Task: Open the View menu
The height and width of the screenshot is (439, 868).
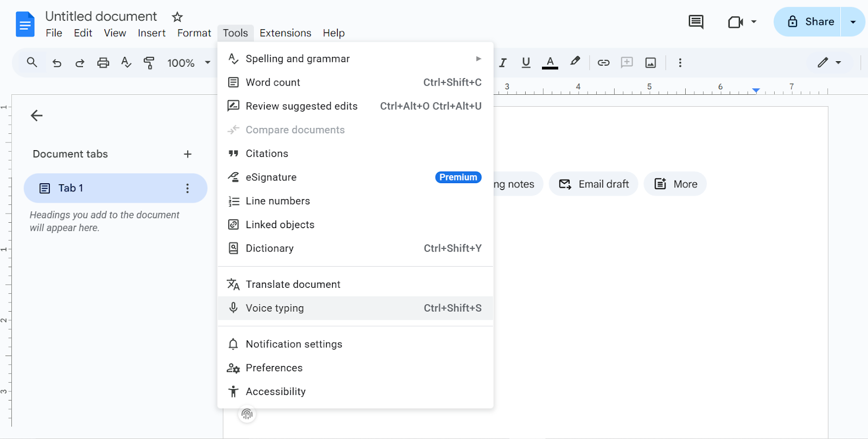Action: tap(115, 33)
